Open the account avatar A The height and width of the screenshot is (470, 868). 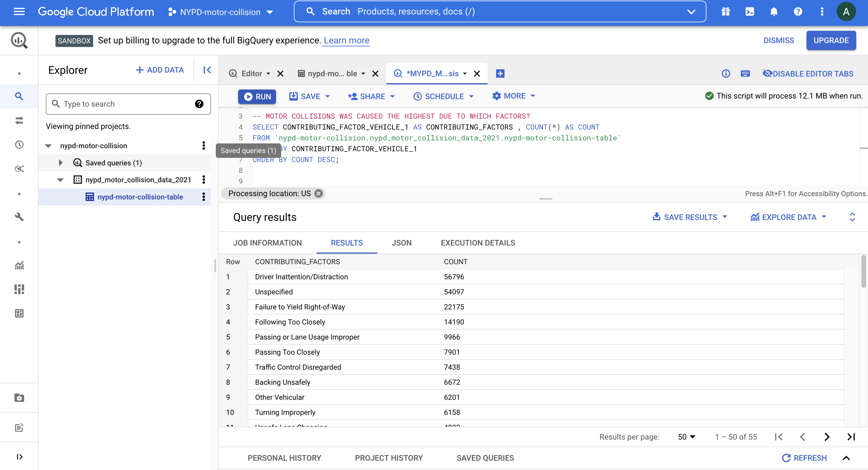[x=846, y=12]
